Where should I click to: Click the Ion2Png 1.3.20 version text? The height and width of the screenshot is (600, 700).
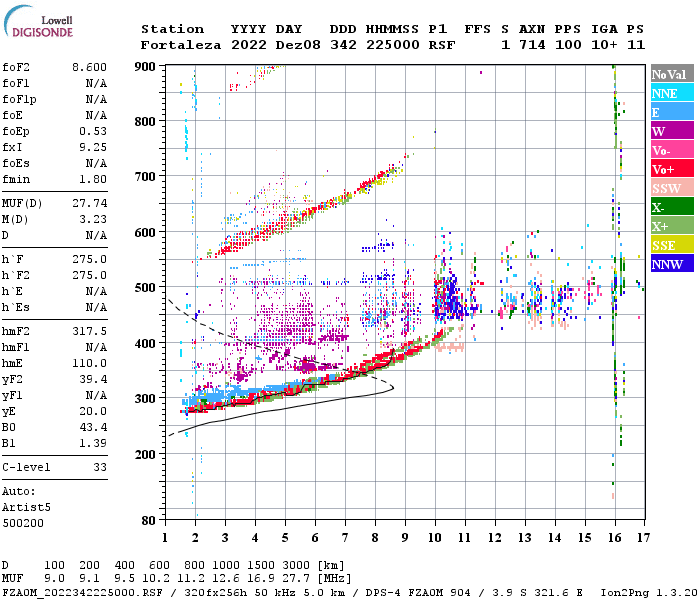click(x=649, y=593)
